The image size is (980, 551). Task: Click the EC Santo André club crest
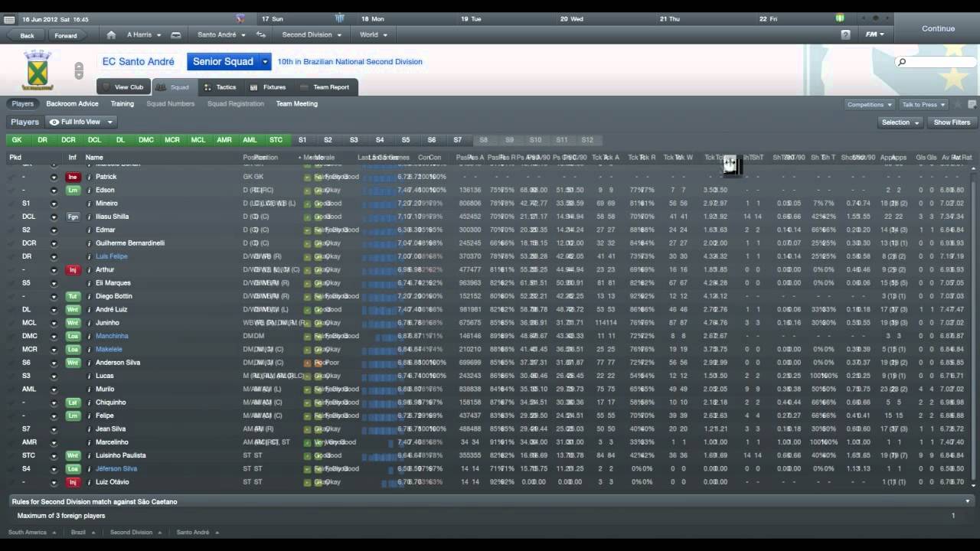click(37, 70)
